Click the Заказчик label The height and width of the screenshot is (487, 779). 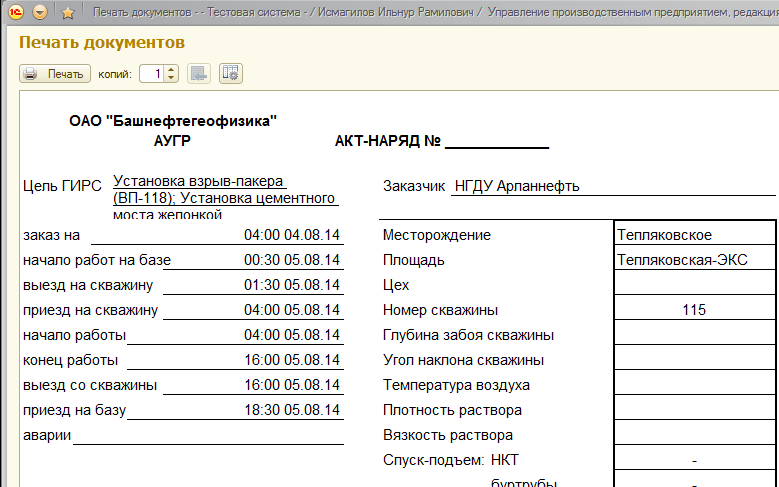[414, 186]
